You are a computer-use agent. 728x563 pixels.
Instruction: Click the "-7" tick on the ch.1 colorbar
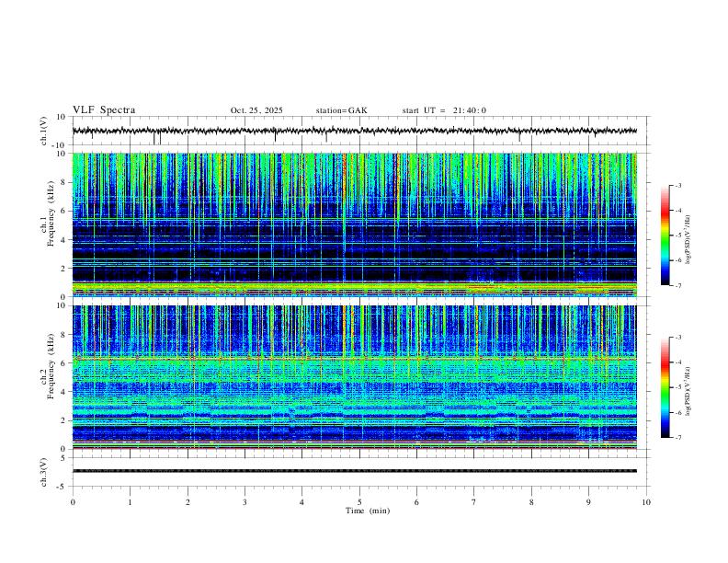point(677,285)
